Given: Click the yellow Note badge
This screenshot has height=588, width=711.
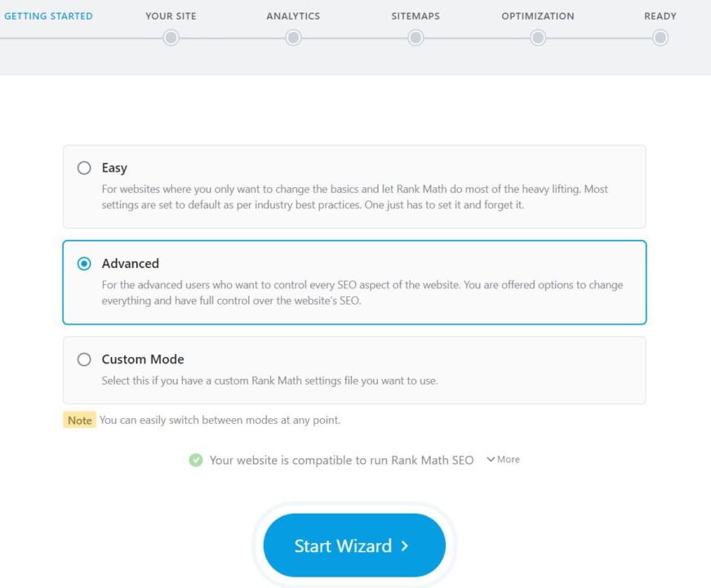Looking at the screenshot, I should (x=79, y=421).
